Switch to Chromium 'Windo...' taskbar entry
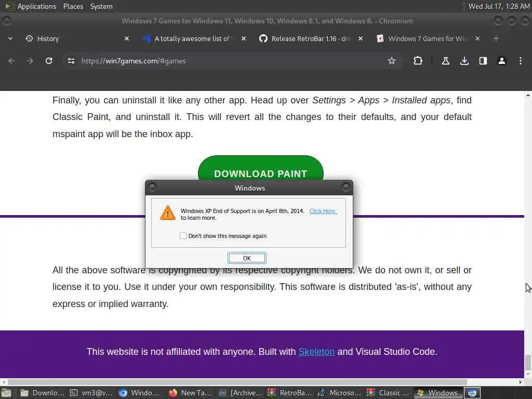 pos(139,393)
